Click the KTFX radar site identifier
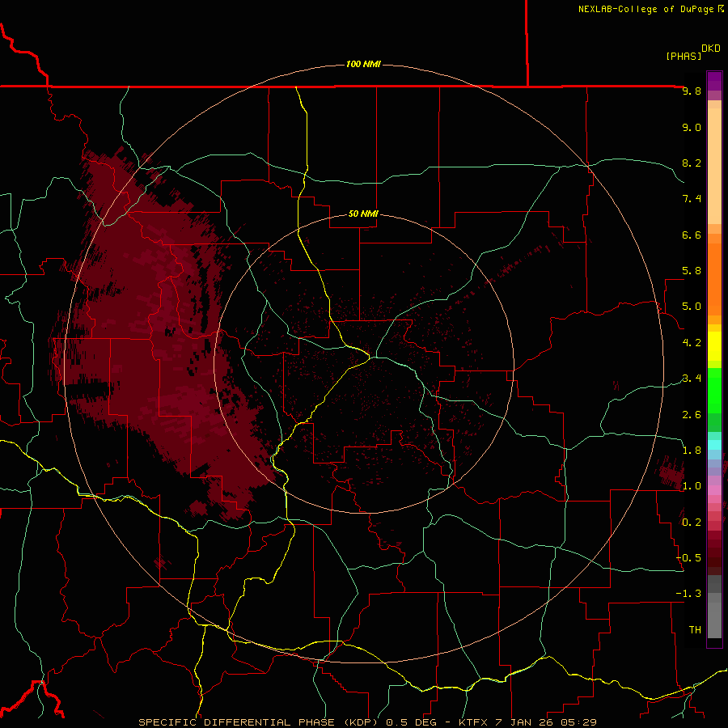Viewport: 728px width, 728px height. [473, 722]
